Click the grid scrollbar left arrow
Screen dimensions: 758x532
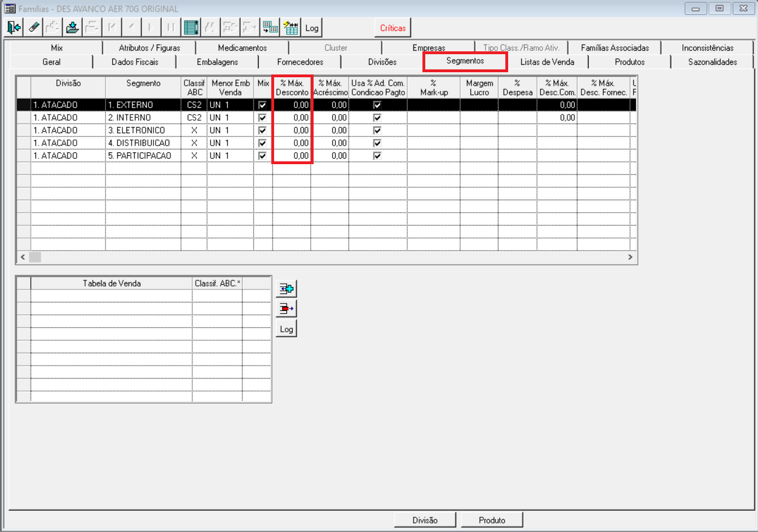(23, 257)
